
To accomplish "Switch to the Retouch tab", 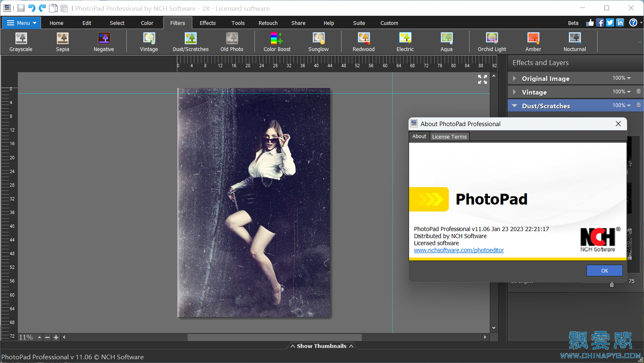I will [x=268, y=23].
